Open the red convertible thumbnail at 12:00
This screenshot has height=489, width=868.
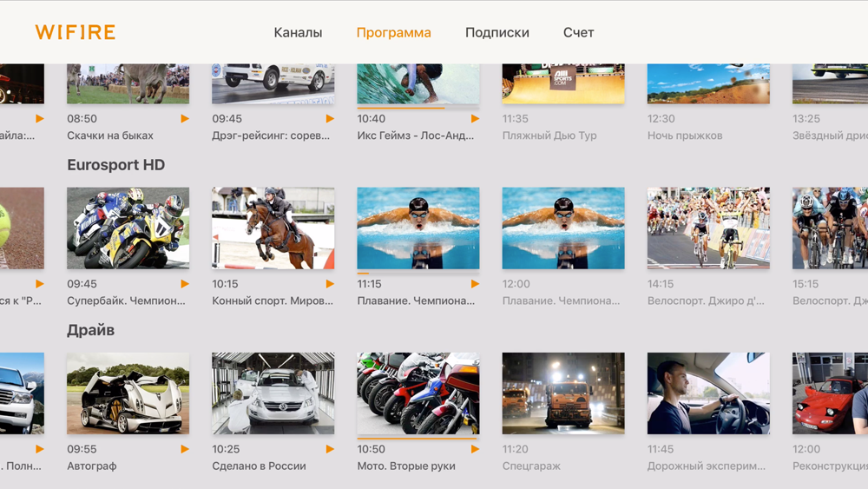click(830, 393)
